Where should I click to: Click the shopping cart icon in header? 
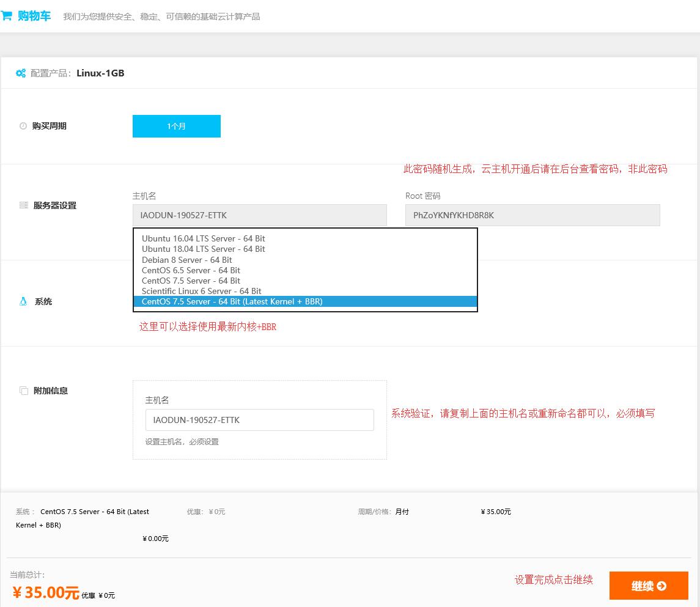6,16
